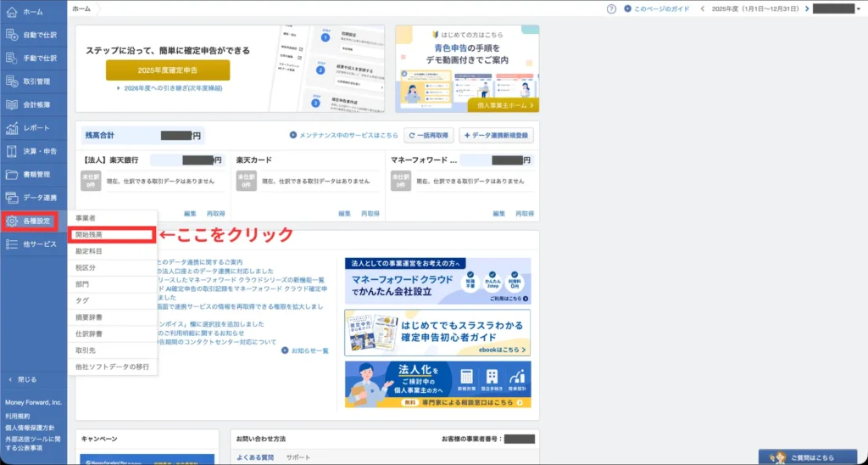This screenshot has width=868, height=465.
Task: Choose 仕訳辞書 from settings submenu
Action: (113, 334)
